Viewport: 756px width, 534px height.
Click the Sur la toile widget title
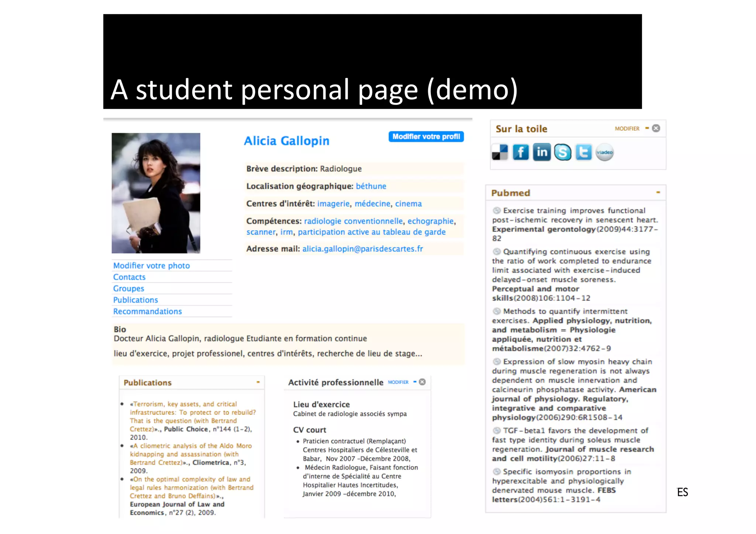[x=521, y=129]
